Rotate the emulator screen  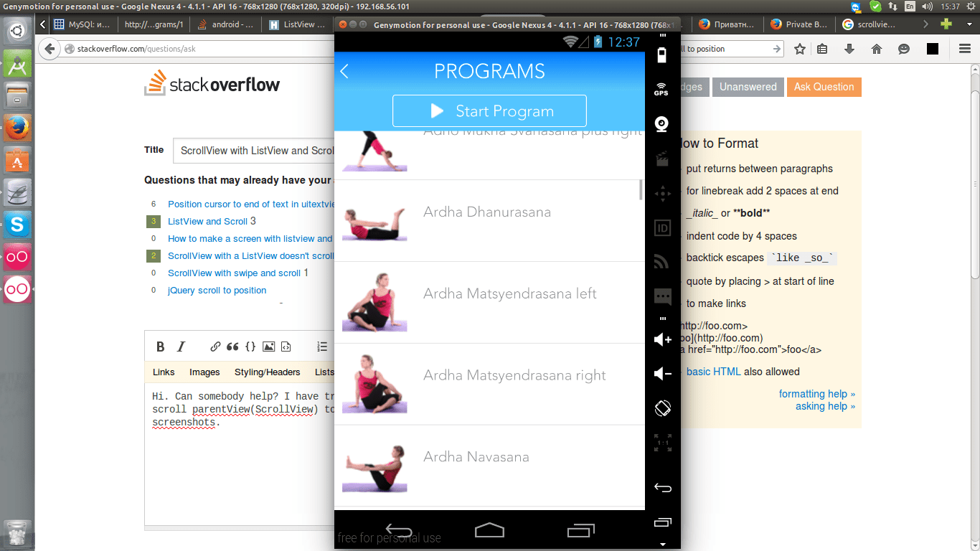pyautogui.click(x=662, y=408)
